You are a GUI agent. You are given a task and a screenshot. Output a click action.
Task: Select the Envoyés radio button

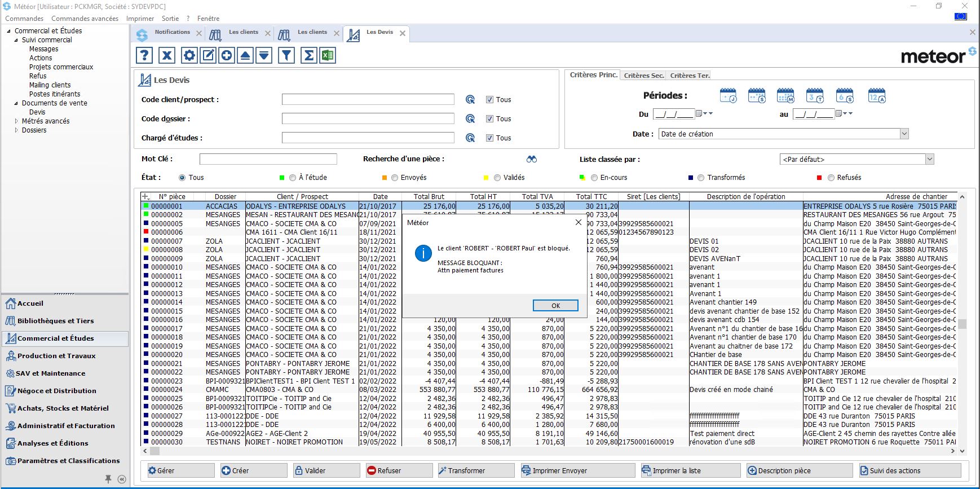point(395,178)
